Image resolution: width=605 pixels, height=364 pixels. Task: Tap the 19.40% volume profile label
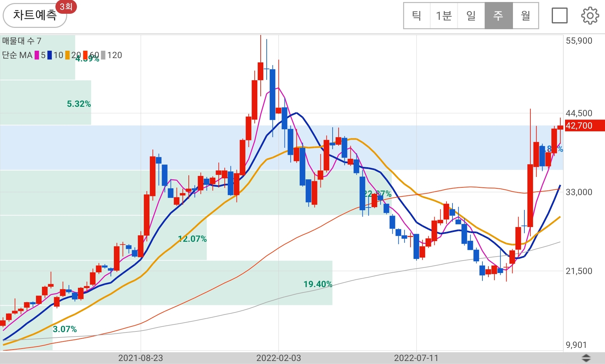(318, 284)
